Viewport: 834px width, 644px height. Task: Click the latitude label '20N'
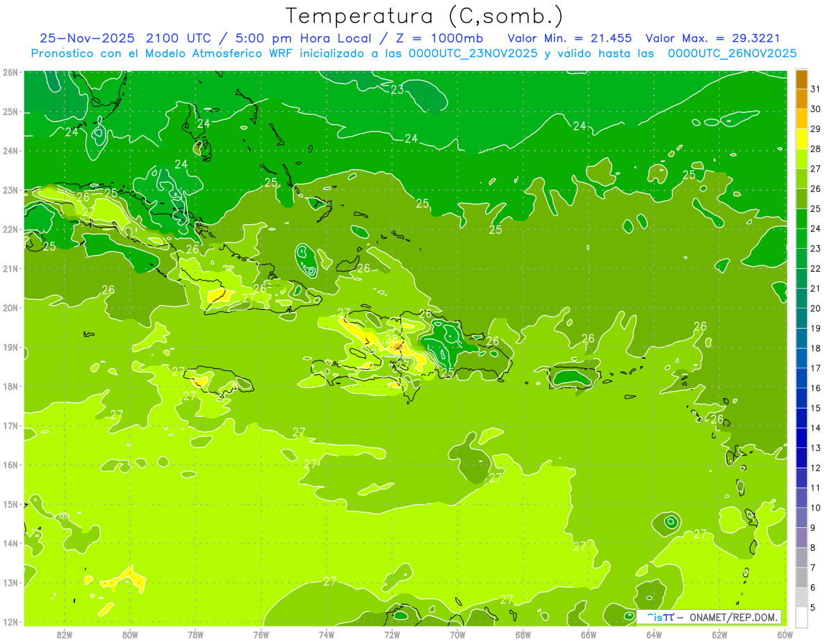tap(10, 308)
